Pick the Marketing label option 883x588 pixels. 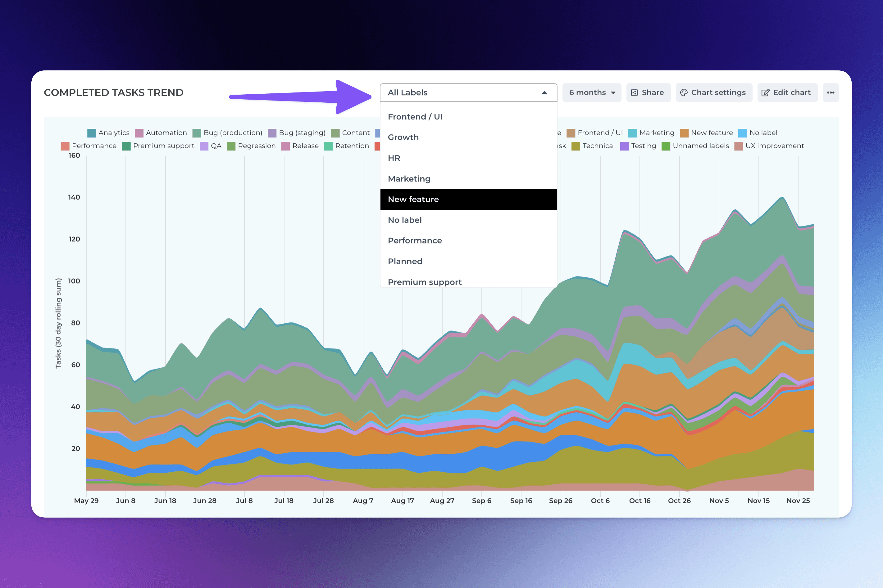click(409, 179)
